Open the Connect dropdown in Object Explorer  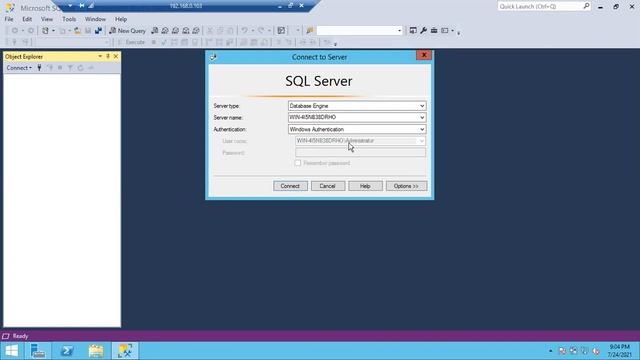(19, 68)
